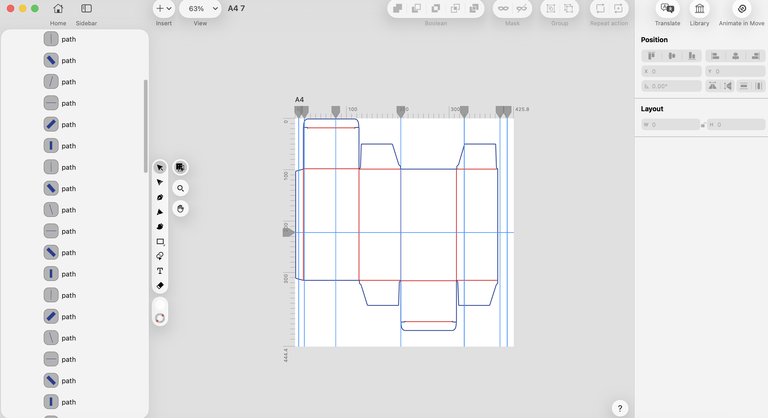The width and height of the screenshot is (768, 418).
Task: Click the Mask icon
Action: (x=503, y=8)
